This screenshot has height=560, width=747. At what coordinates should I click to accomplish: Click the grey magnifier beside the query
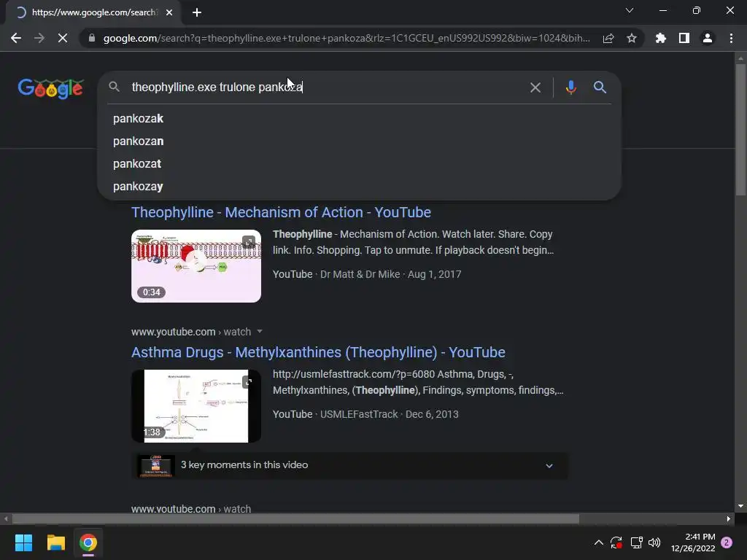[114, 87]
